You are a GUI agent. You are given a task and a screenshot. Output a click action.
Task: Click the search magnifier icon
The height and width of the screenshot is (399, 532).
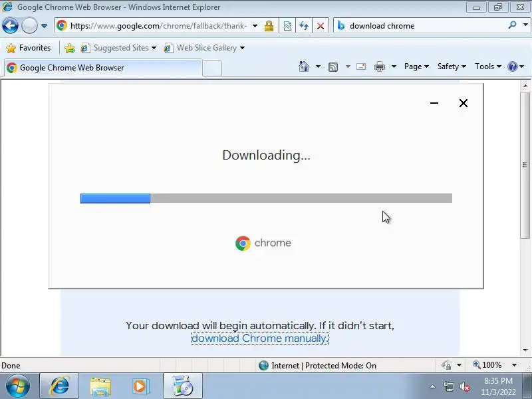point(512,25)
